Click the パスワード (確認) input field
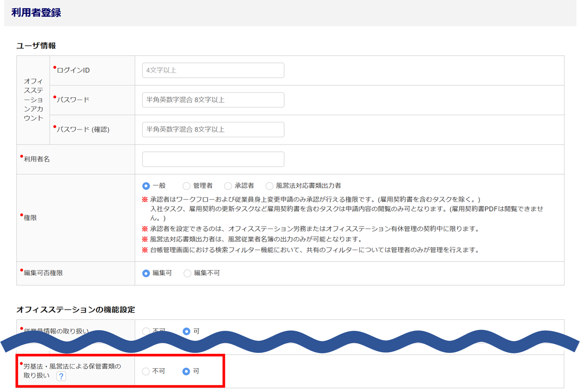 pos(213,130)
